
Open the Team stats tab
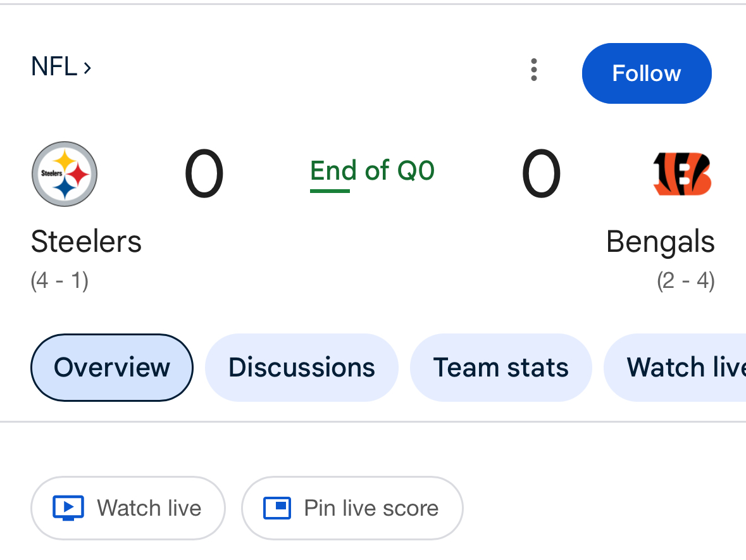point(500,368)
